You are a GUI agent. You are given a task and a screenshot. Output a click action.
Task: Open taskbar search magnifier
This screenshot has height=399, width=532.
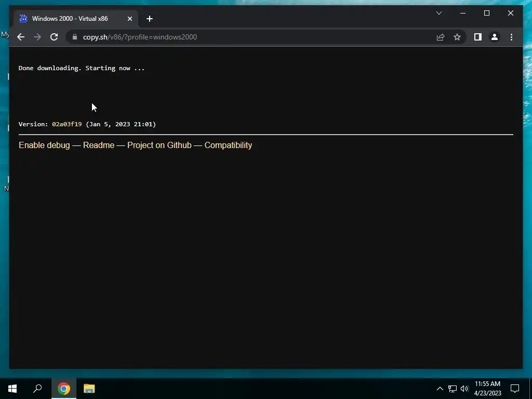[x=37, y=389]
